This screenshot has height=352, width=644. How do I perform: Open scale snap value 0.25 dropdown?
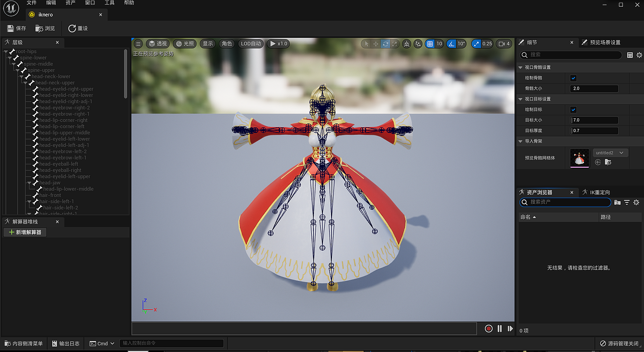(487, 44)
